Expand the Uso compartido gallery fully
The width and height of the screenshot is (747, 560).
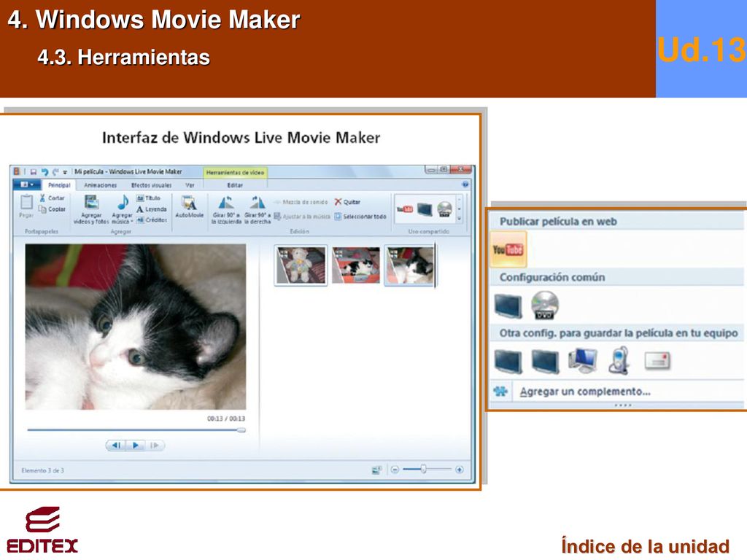(460, 219)
